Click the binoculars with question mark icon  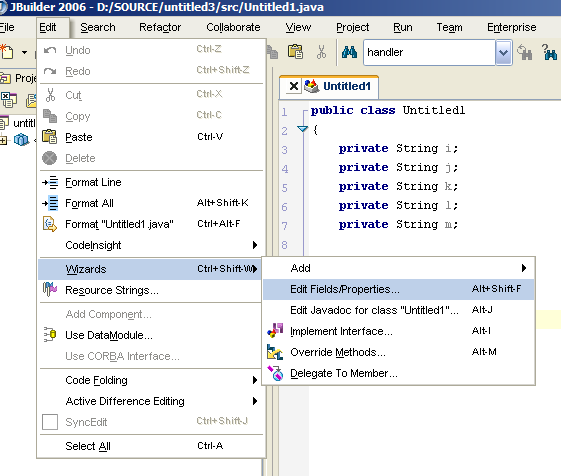point(549,52)
